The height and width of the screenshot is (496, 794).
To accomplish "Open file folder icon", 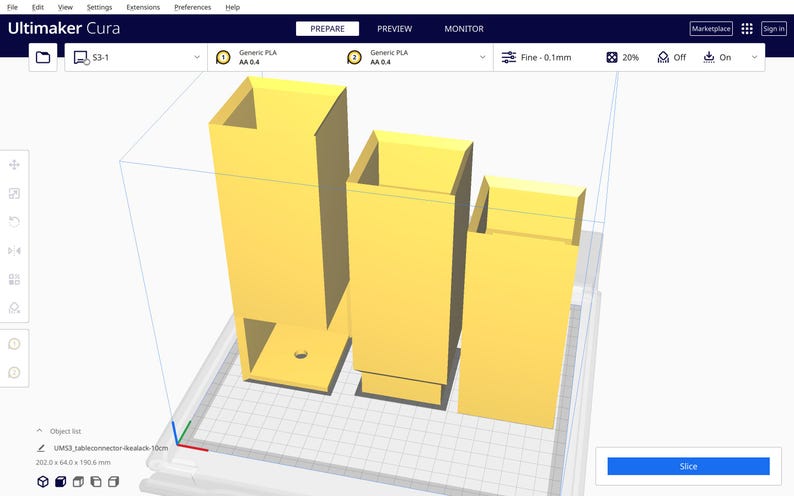I will 43,57.
